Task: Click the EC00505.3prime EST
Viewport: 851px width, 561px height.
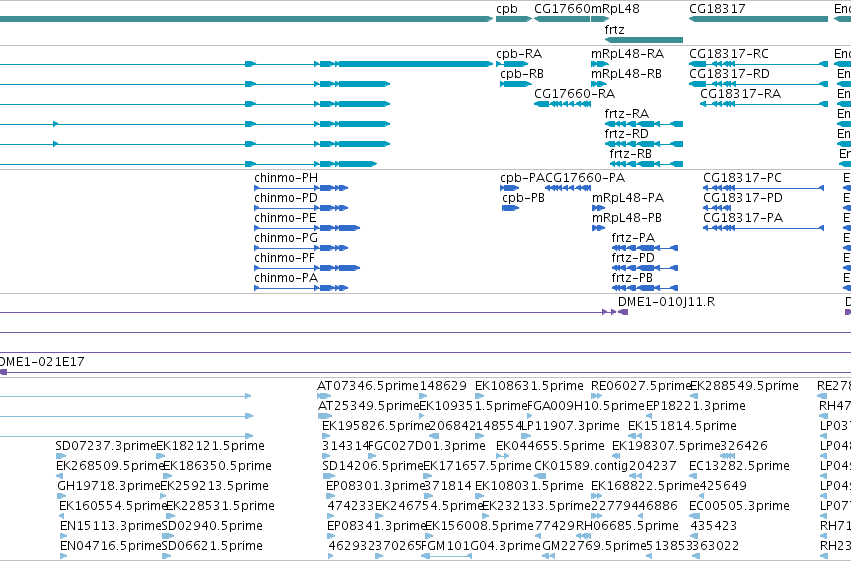Action: tap(694, 516)
